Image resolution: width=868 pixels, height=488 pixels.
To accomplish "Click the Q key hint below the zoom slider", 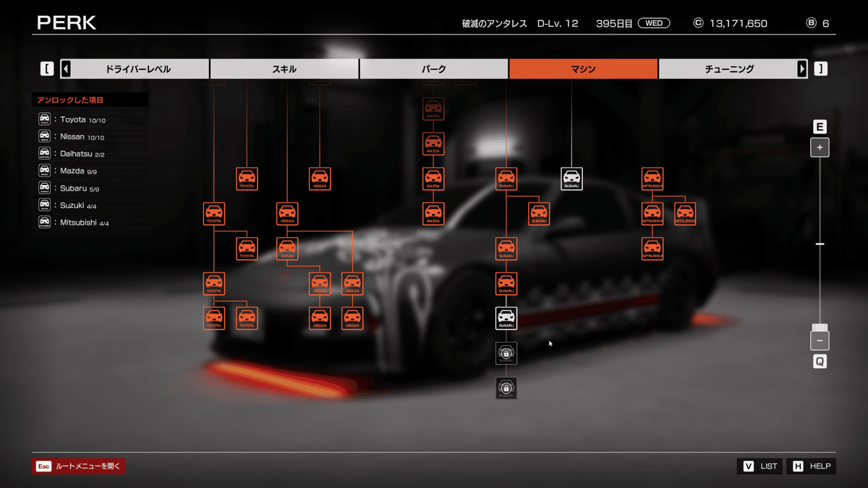I will [x=820, y=361].
